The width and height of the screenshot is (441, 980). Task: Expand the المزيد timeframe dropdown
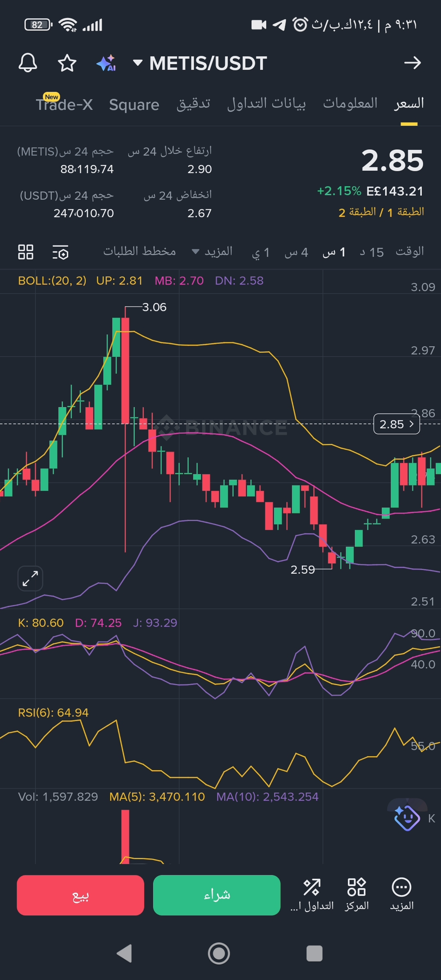pyautogui.click(x=212, y=252)
